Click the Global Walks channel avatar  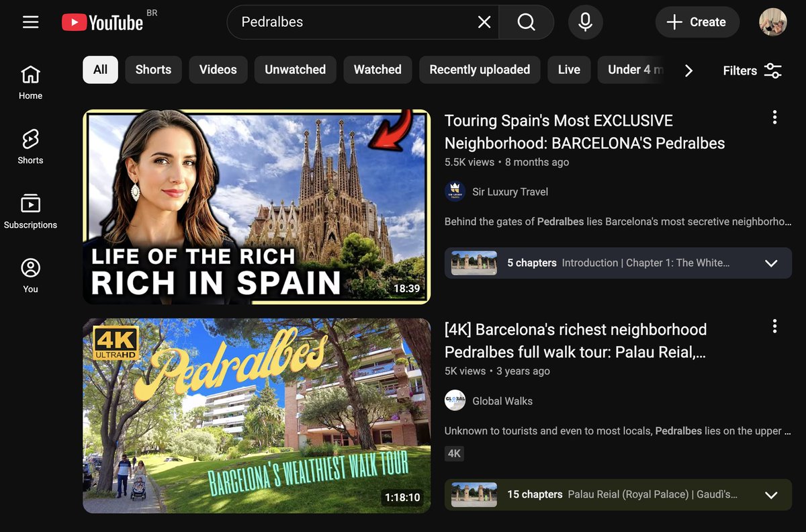pyautogui.click(x=455, y=400)
